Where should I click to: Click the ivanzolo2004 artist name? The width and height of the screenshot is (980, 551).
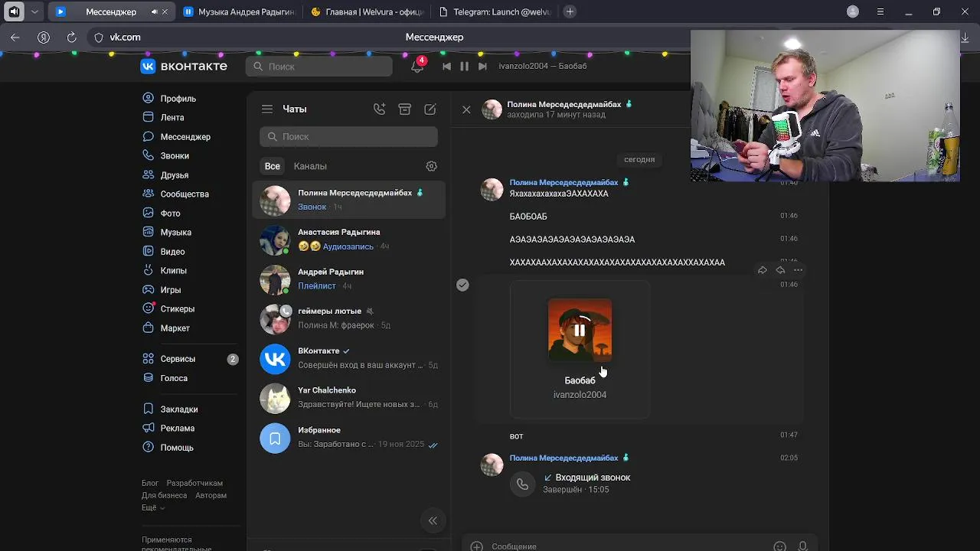[580, 395]
